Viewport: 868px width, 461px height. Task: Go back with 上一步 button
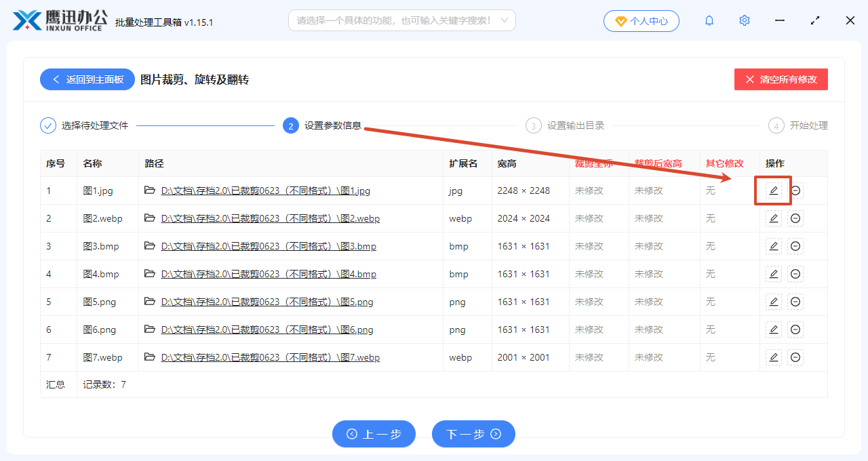pos(374,434)
